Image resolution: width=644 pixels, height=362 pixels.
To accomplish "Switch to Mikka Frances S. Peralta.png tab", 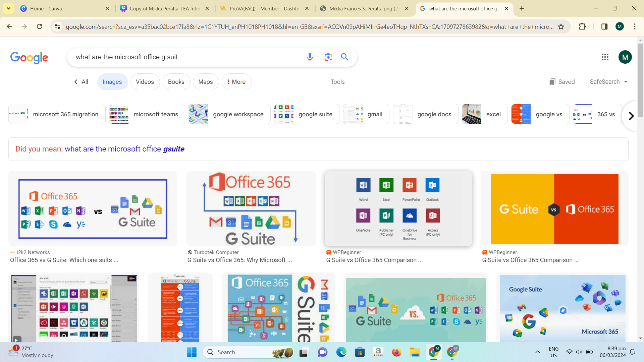I will [364, 8].
